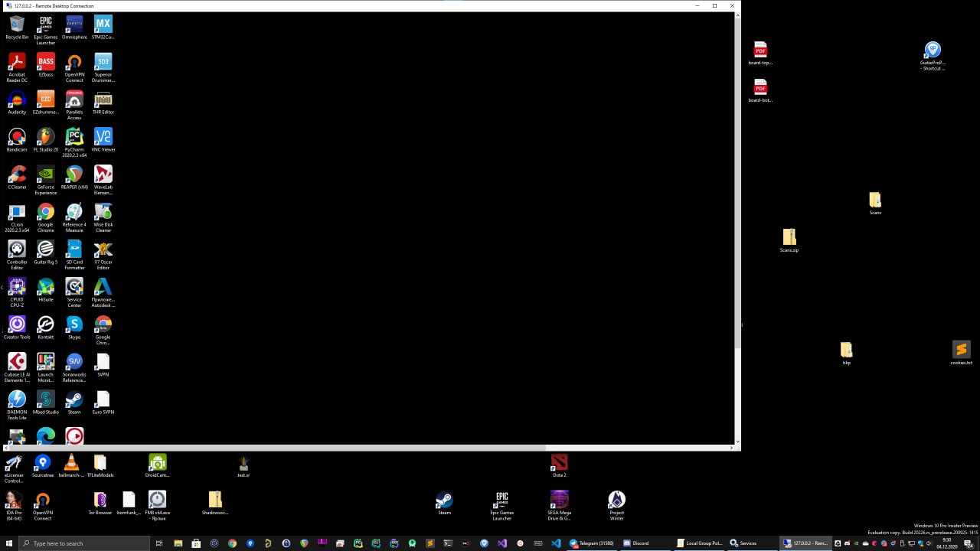Screen dimensions: 980x551
Task: Open the bkp folder on local desktop
Action: 846,354
